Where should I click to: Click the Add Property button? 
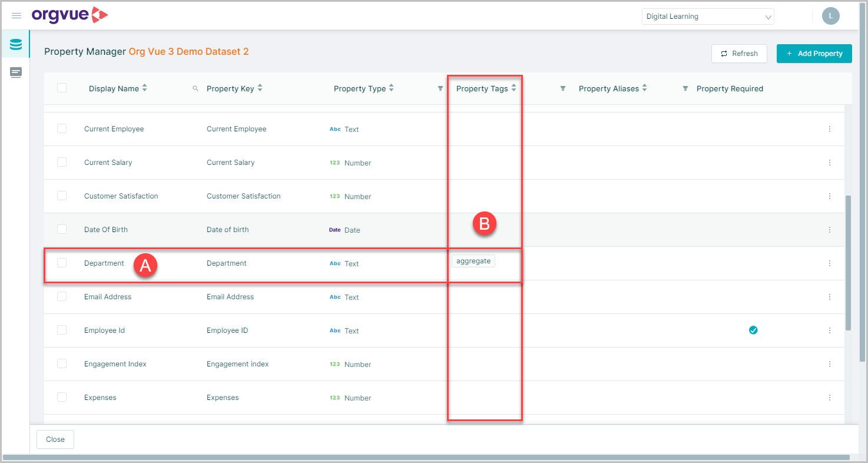pyautogui.click(x=814, y=54)
